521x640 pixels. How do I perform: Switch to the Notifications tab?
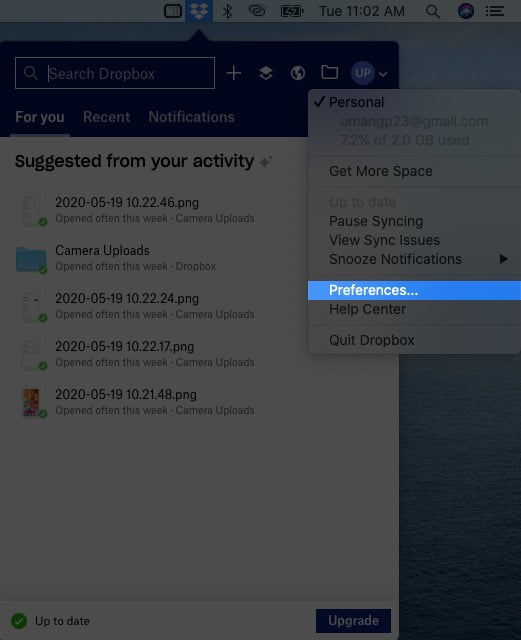click(x=191, y=117)
